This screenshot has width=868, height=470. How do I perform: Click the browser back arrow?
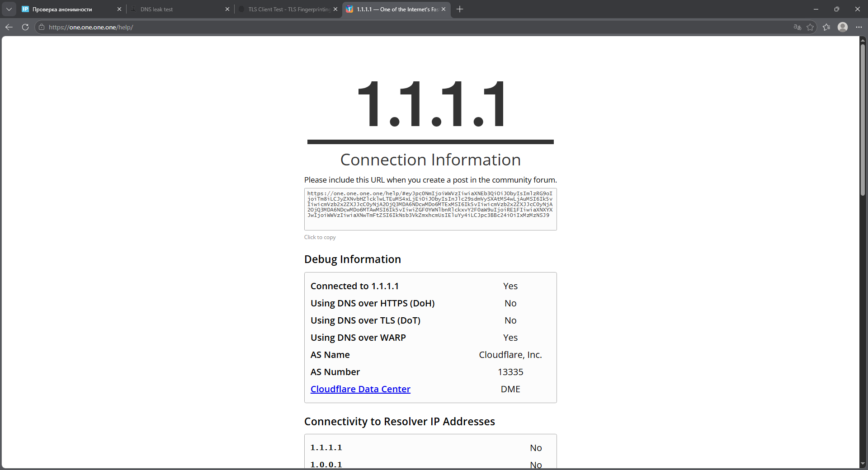click(x=9, y=27)
